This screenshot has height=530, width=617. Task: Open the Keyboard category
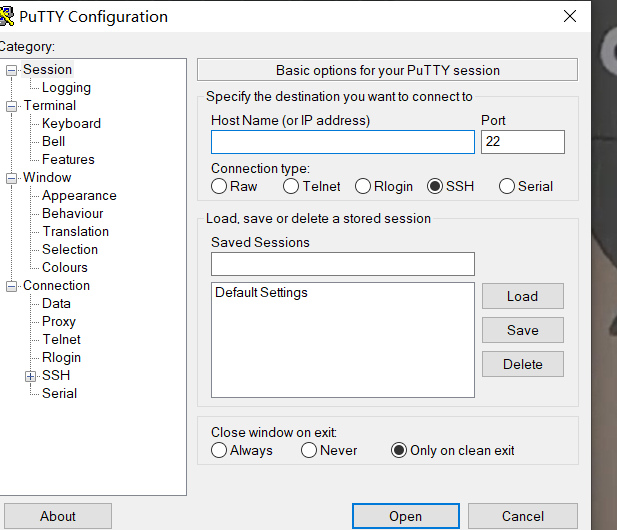(71, 124)
